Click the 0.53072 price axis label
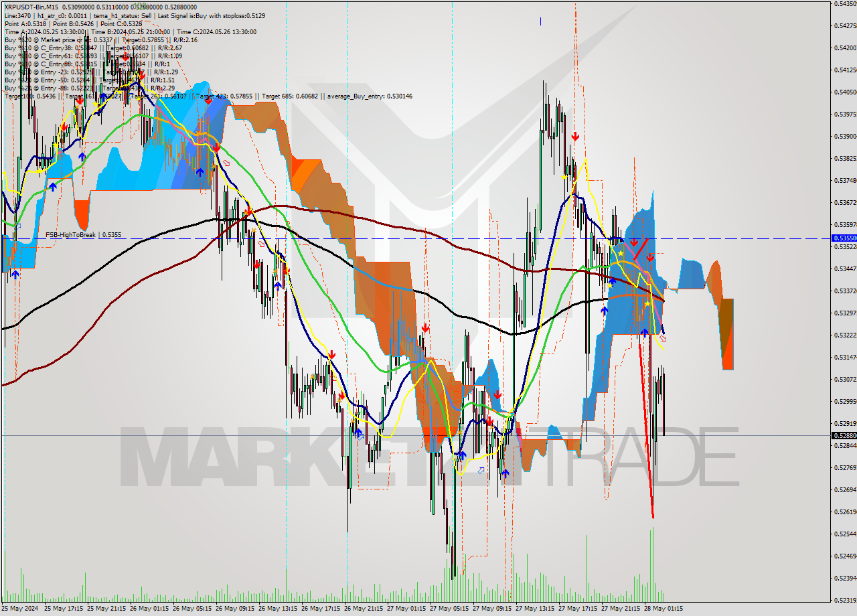857x616 pixels. 845,380
